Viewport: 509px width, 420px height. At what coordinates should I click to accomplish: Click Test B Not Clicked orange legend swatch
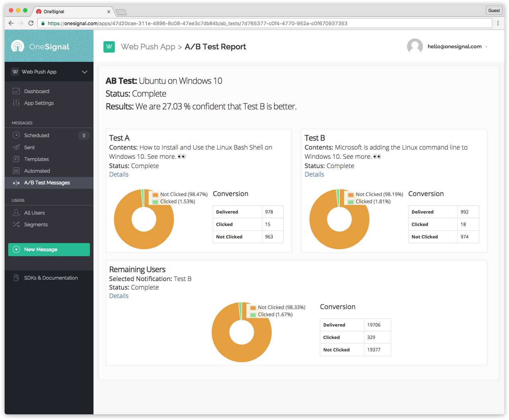coord(350,195)
